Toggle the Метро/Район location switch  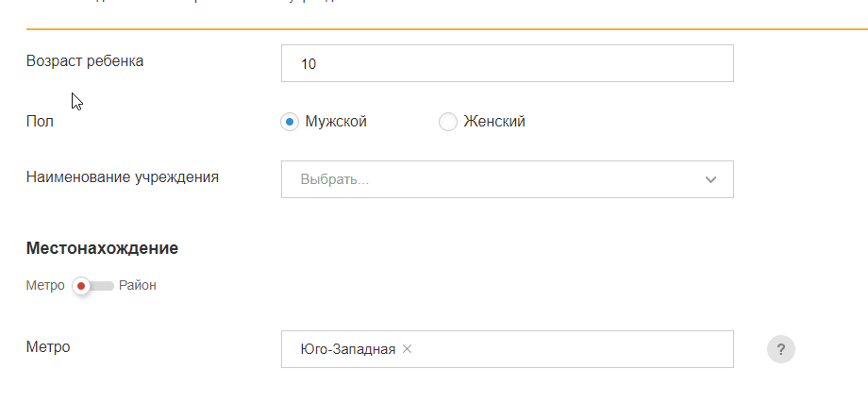(x=92, y=286)
